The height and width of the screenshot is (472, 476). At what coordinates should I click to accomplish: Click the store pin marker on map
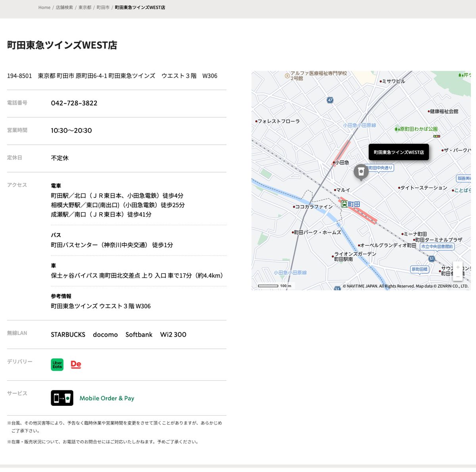coord(361,172)
